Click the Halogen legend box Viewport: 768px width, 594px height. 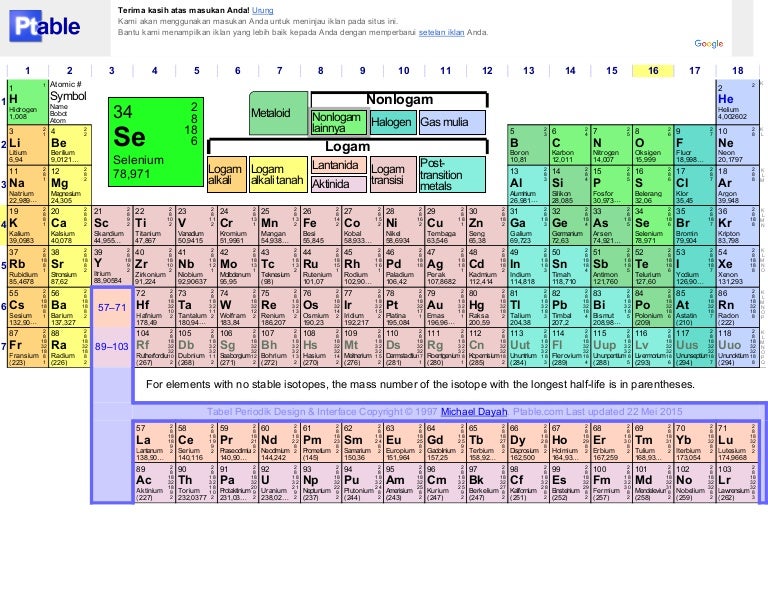(393, 122)
